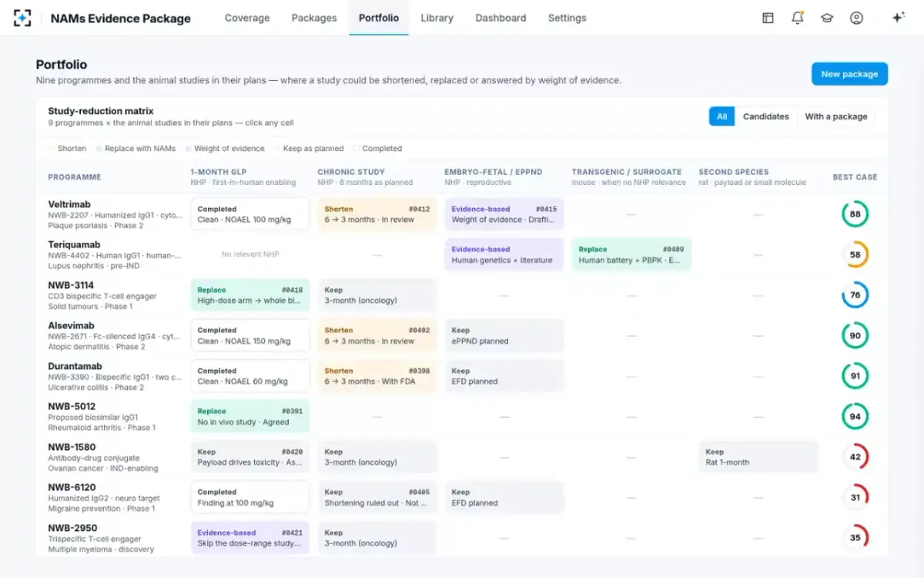Select the Teriquamab programme name
This screenshot has height=578, width=924.
tap(74, 244)
